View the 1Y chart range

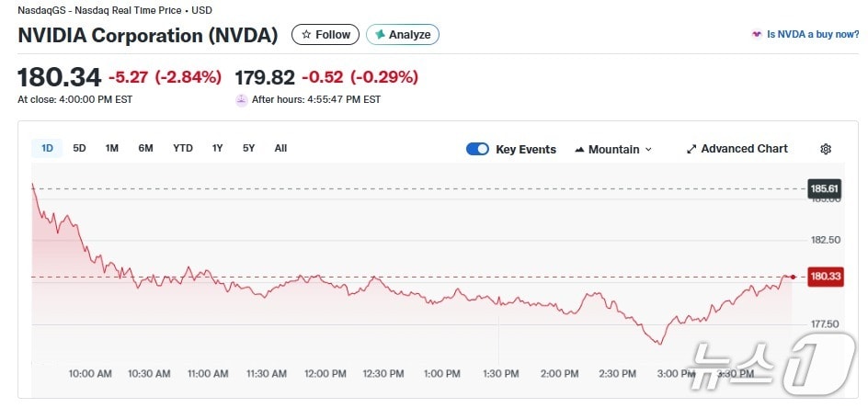217,148
